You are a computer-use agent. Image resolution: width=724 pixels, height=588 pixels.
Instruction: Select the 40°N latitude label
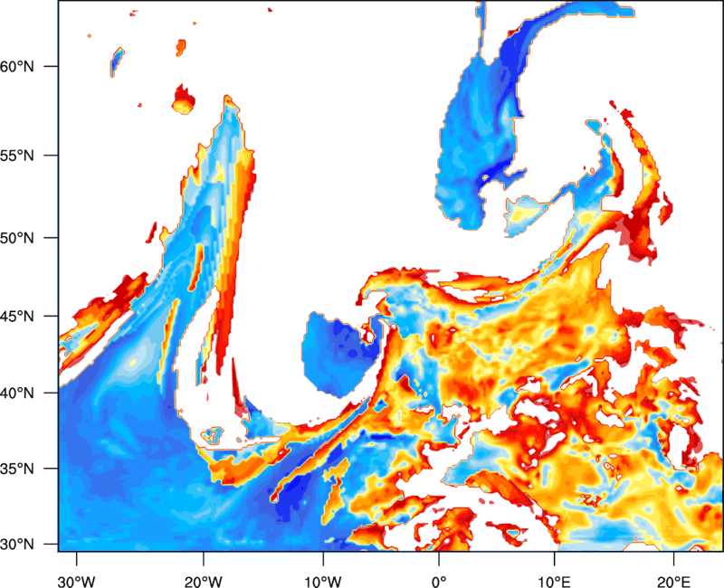[x=17, y=394]
